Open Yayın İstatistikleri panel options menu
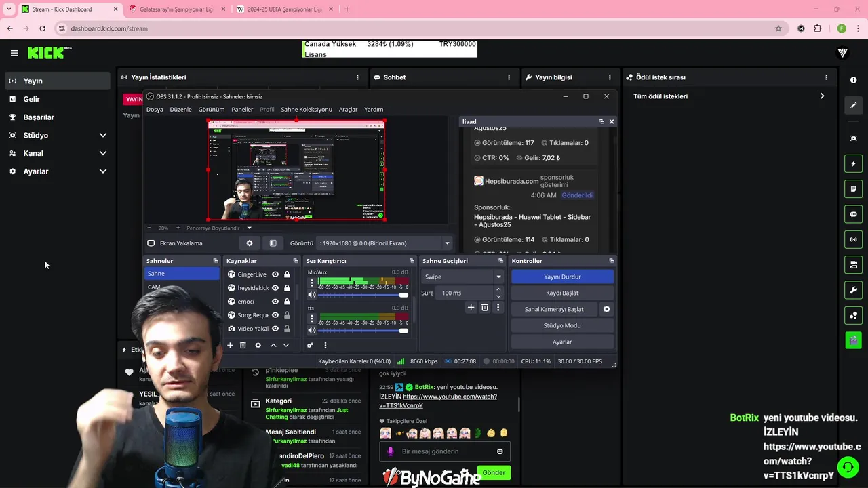The height and width of the screenshot is (488, 868). point(358,77)
